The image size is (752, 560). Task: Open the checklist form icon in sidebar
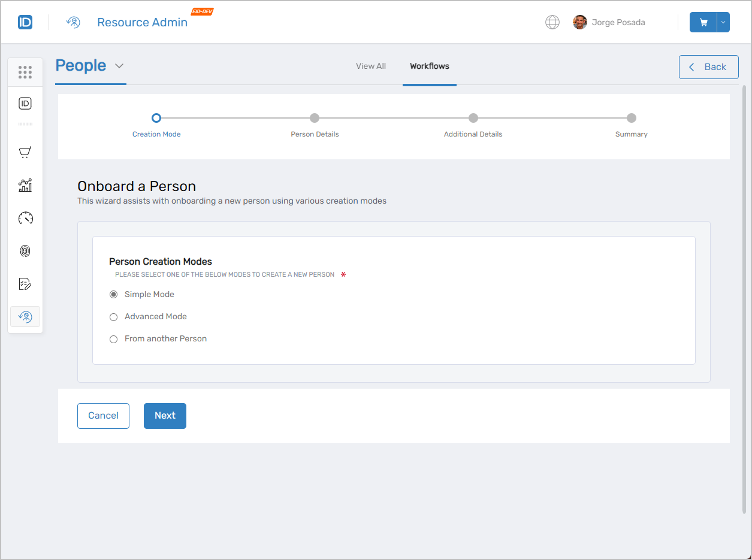pos(25,284)
